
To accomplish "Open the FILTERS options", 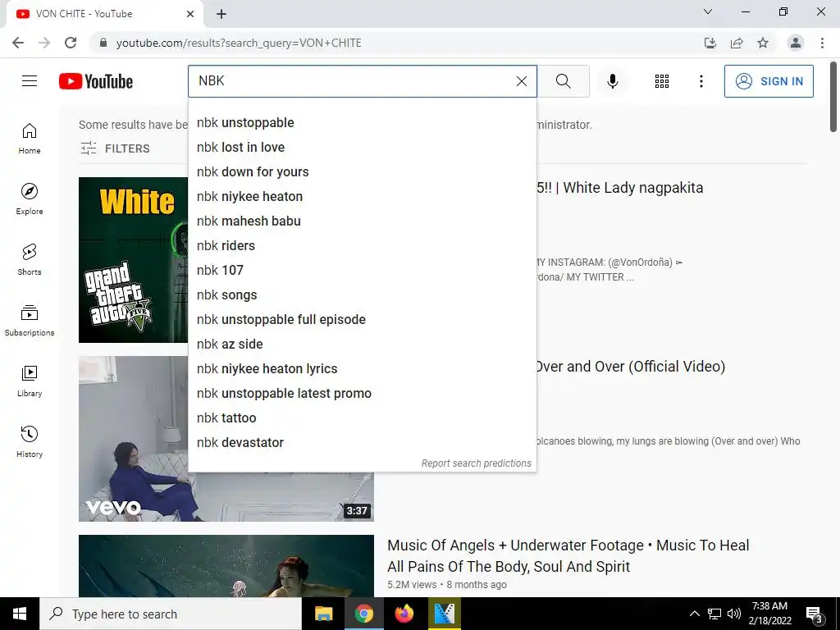I will (115, 148).
